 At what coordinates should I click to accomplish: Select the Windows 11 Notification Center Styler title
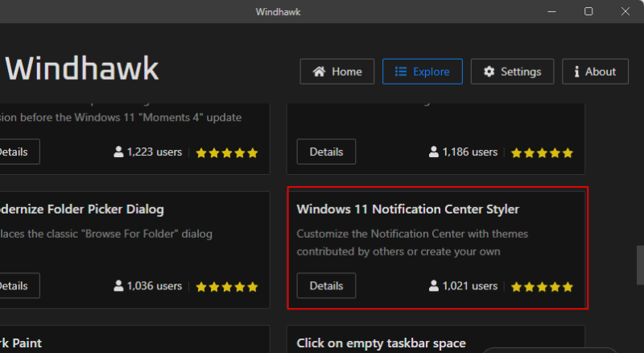[407, 210]
